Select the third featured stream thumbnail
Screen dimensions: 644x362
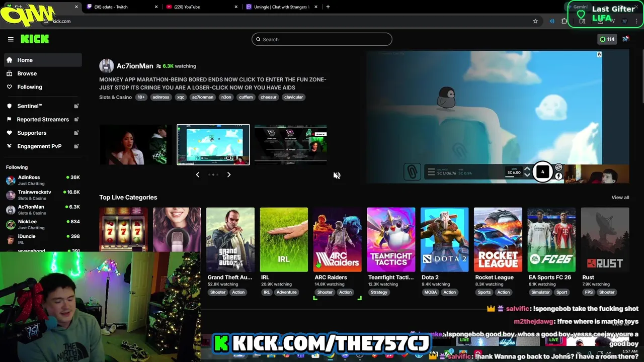point(291,145)
